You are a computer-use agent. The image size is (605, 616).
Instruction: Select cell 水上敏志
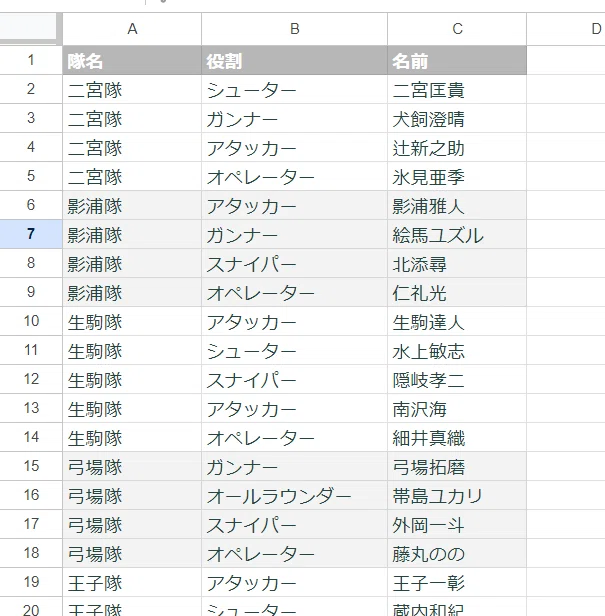[x=457, y=350]
